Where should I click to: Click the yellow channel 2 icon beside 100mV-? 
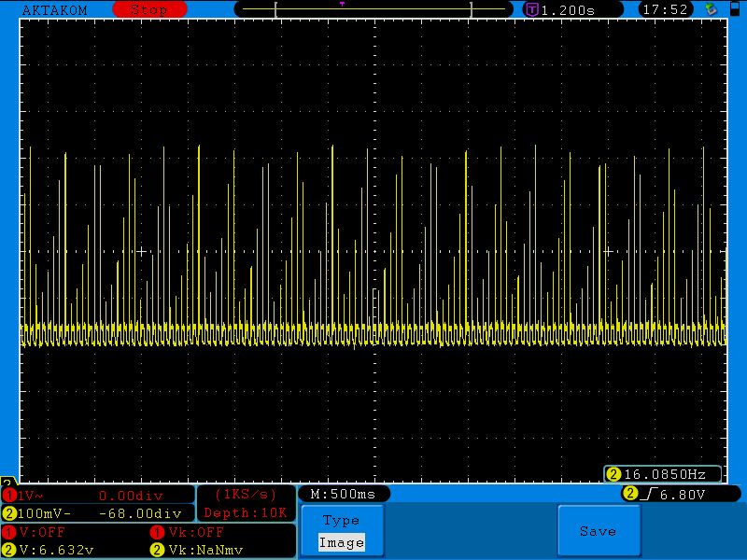[x=8, y=514]
